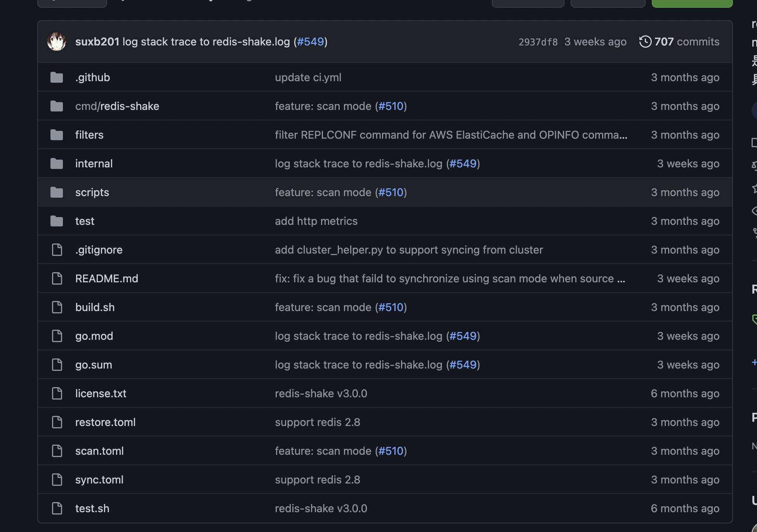Expand the restore.toml file entry
This screenshot has width=757, height=532.
105,422
